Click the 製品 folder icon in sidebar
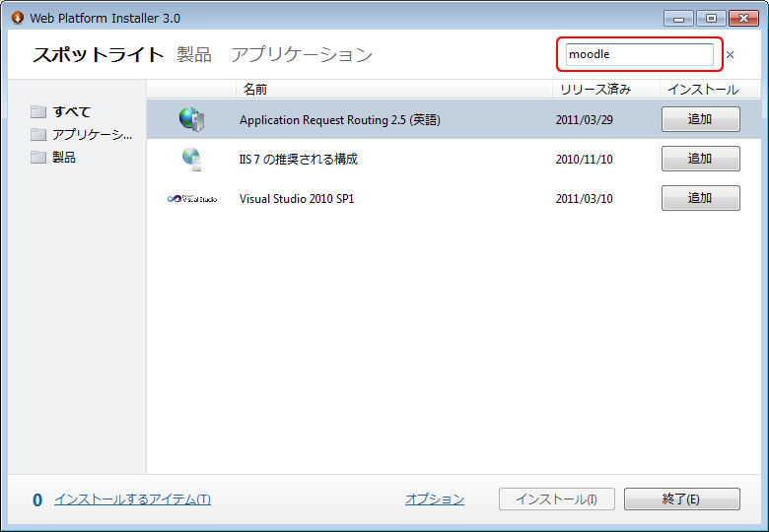Image resolution: width=769 pixels, height=532 pixels. (x=38, y=157)
